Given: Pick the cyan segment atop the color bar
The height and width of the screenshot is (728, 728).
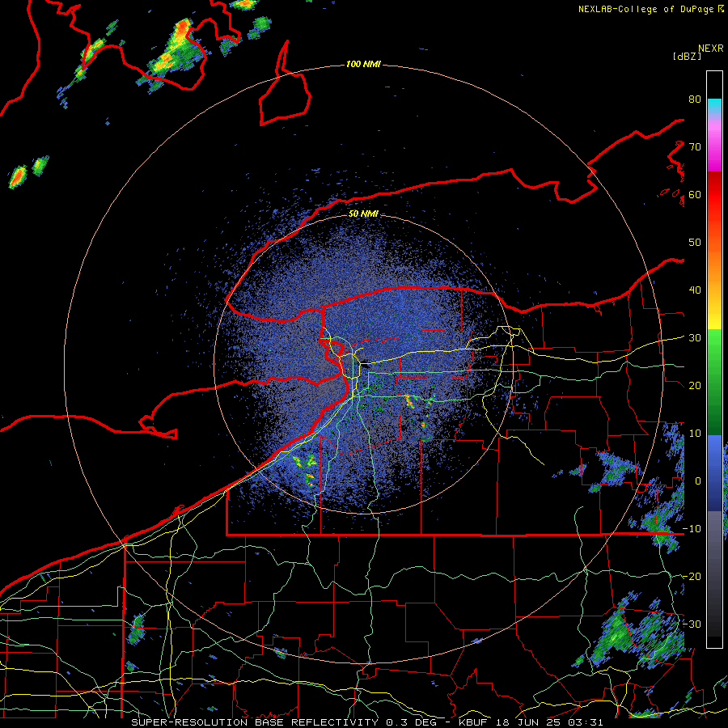Looking at the screenshot, I should 714,106.
